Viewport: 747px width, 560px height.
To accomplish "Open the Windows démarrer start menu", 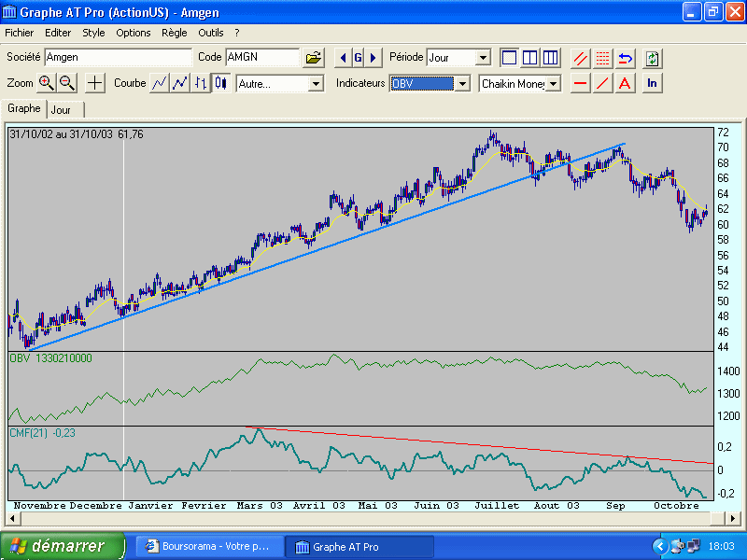I will [63, 546].
